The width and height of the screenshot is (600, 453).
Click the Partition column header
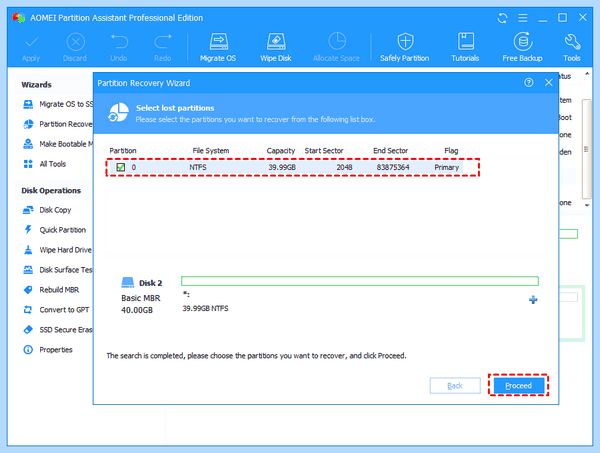(x=123, y=151)
